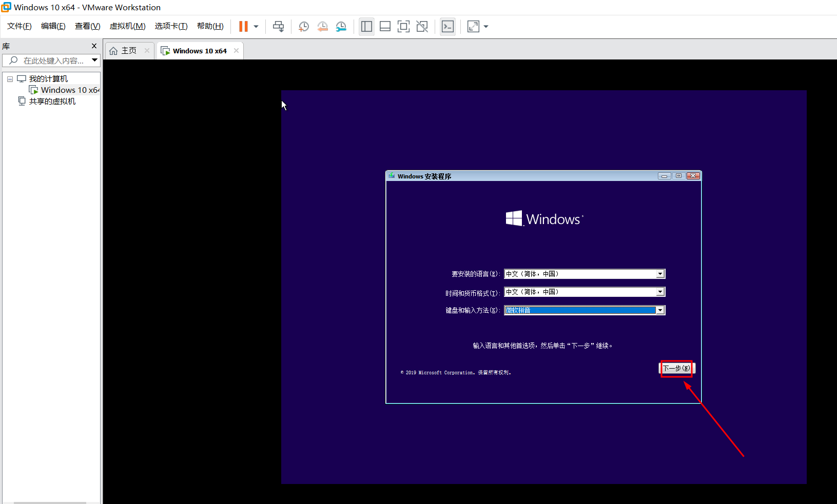Open the 文件(F) menu
Image resolution: width=837 pixels, height=504 pixels.
20,26
